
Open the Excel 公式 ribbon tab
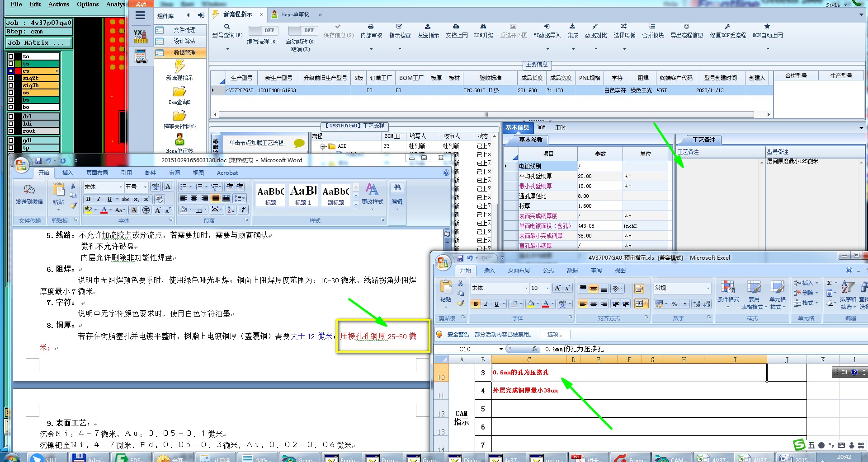click(x=548, y=271)
